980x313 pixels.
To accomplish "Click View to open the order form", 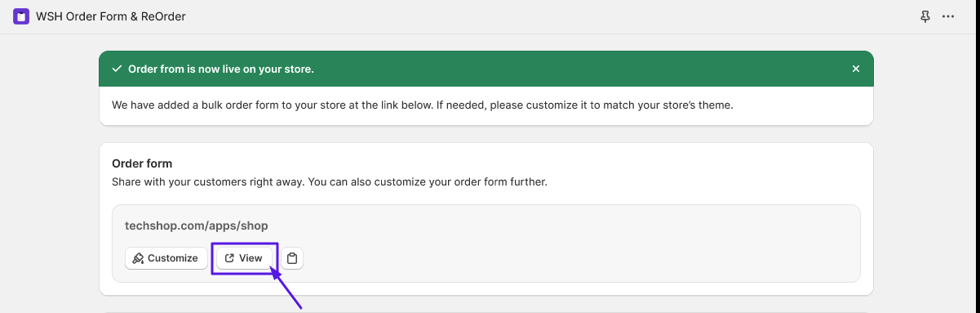I will click(x=244, y=258).
